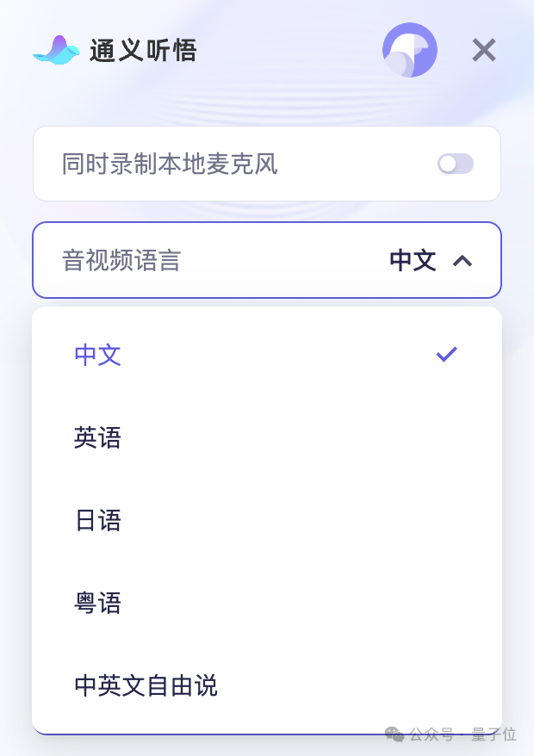Collapse the 音视频语言 dropdown chevron
Image resolution: width=534 pixels, height=756 pixels.
coord(463,261)
